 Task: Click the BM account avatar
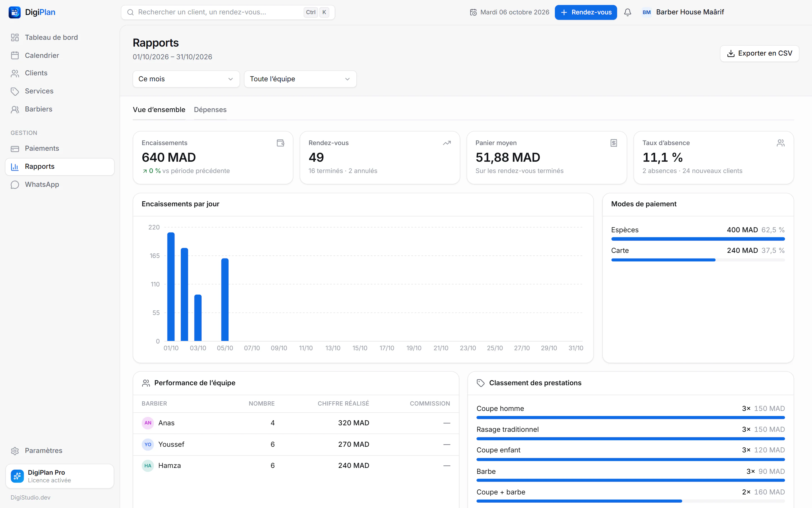[x=646, y=12]
